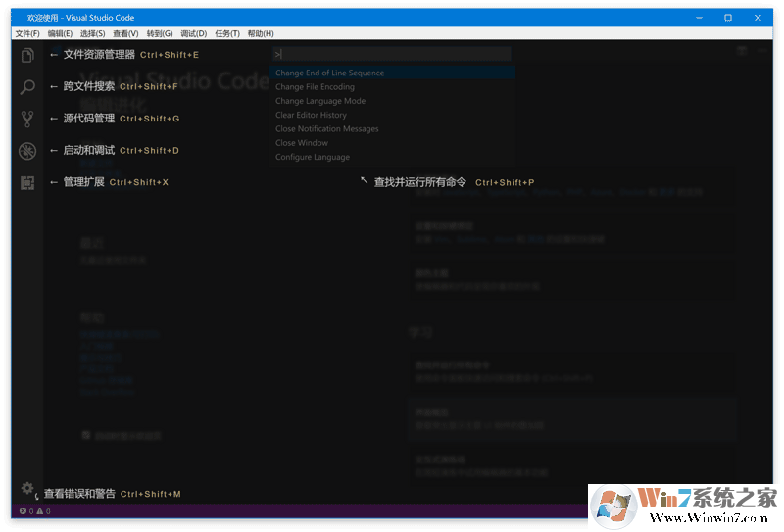Open the 文件(F) menu
This screenshot has height=532, width=784.
[x=27, y=33]
